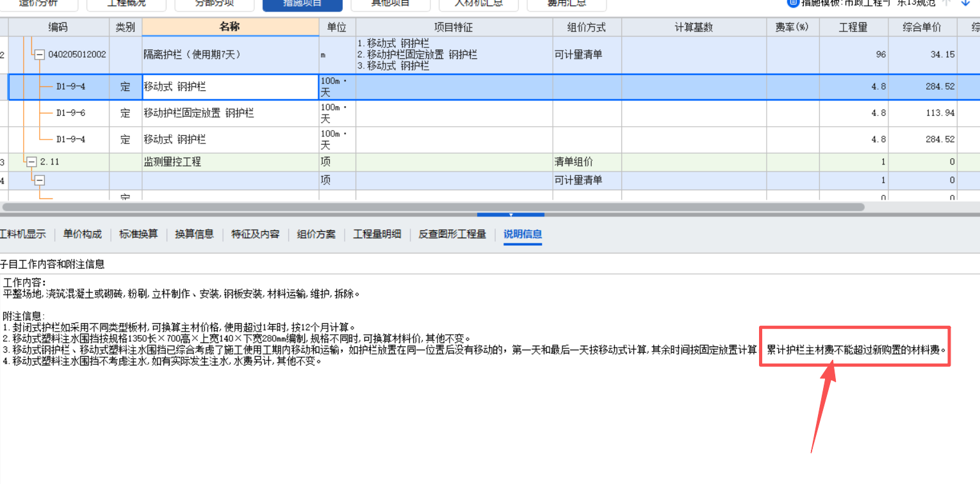
Task: Select the 隔离护栏（使用期7天） name cell
Action: (x=231, y=55)
